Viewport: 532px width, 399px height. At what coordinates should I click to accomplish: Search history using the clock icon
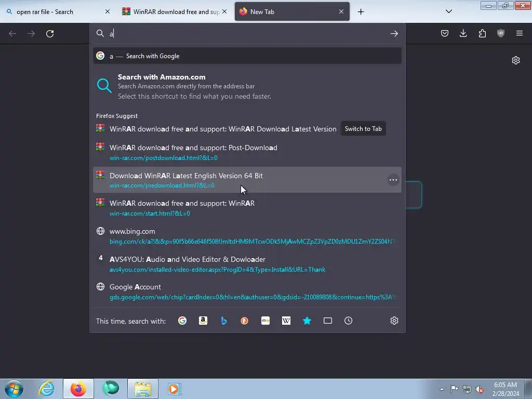click(349, 321)
